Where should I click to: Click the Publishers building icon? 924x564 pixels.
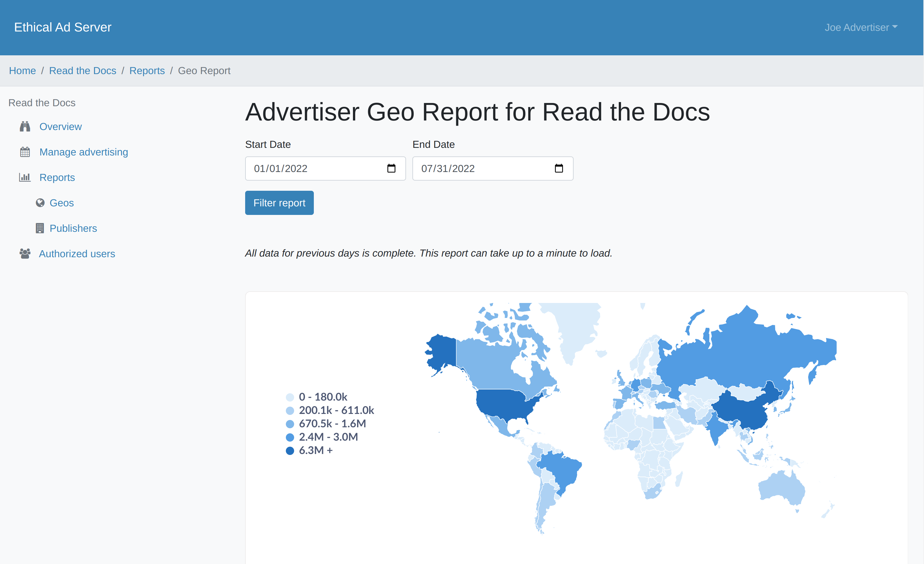(x=40, y=228)
